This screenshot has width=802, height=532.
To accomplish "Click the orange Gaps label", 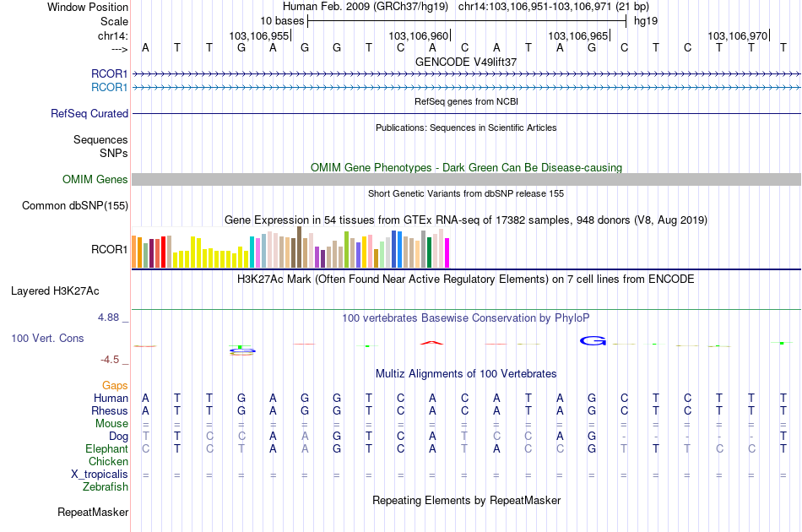I will tap(115, 386).
